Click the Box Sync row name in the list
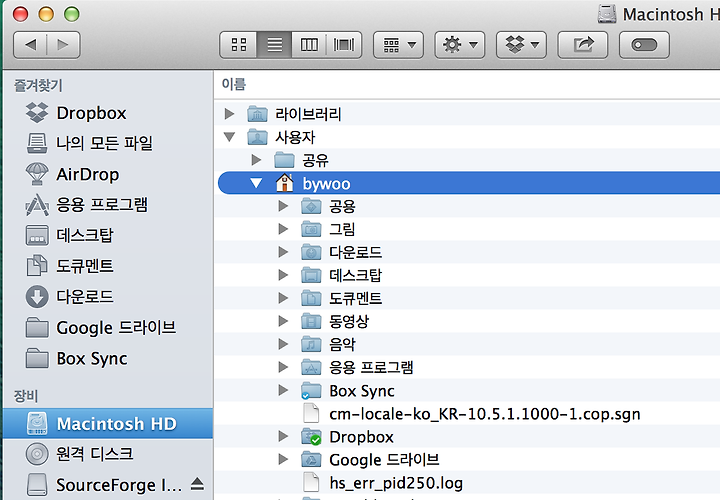This screenshot has height=500, width=720. [362, 391]
